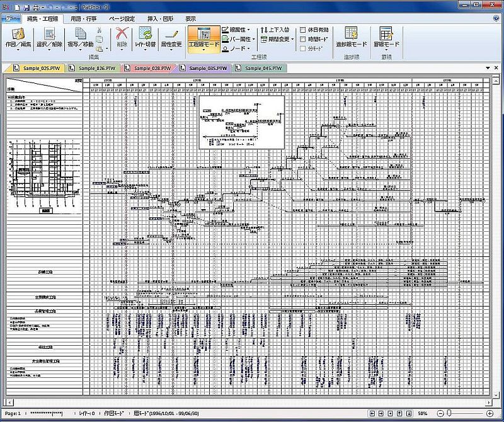Click the 上下入替 swap button

275,30
